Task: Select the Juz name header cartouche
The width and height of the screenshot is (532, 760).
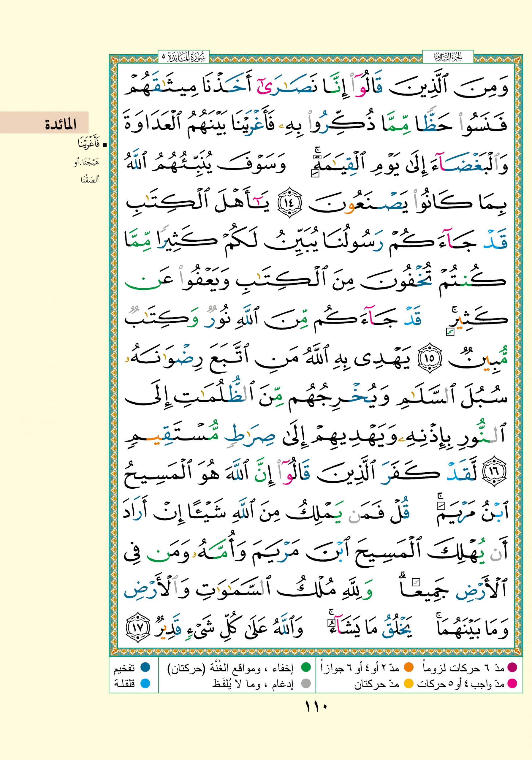Action: 448,57
